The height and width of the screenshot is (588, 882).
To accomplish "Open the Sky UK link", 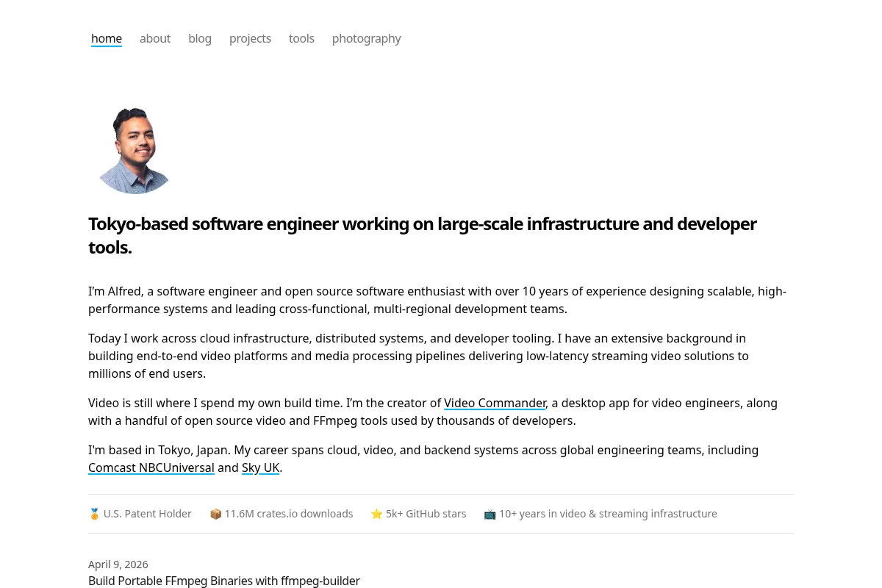I will (260, 467).
